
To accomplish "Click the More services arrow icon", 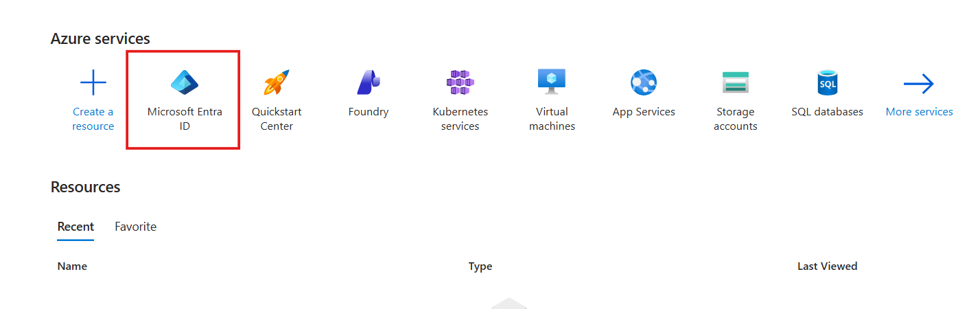I will [x=919, y=84].
